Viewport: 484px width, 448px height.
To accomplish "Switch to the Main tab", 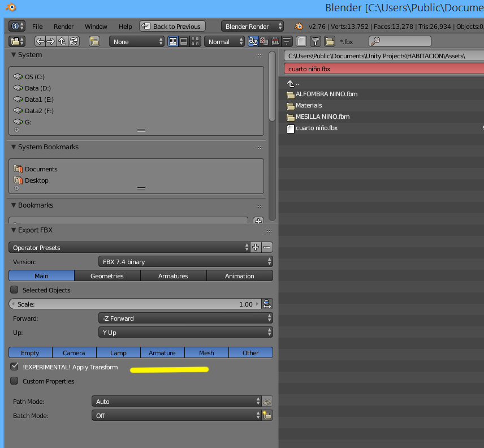I will click(41, 275).
